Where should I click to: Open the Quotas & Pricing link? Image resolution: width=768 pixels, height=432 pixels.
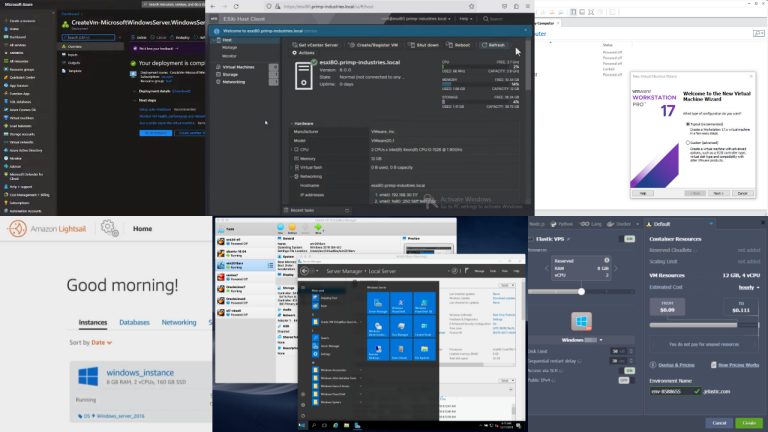(676, 365)
